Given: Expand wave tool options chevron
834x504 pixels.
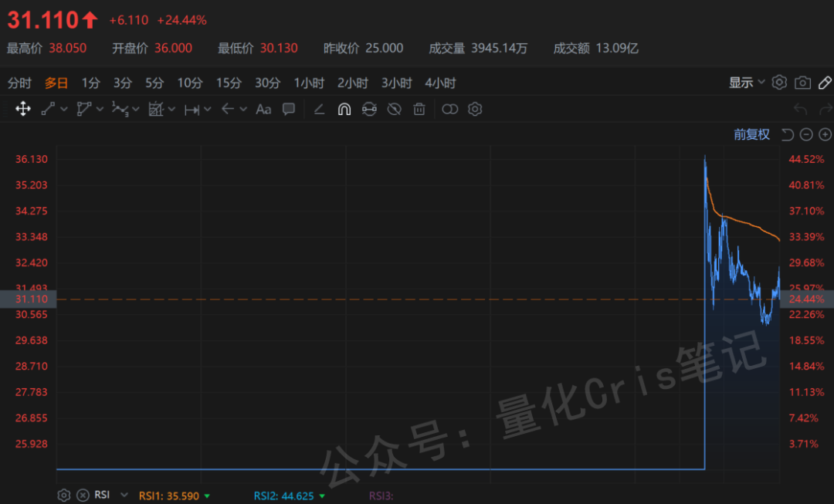Looking at the screenshot, I should (136, 109).
